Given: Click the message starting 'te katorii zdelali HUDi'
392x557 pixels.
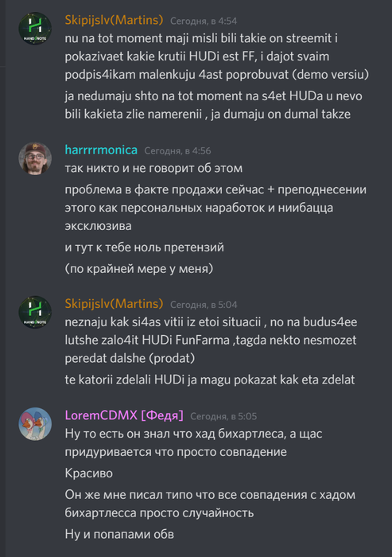Looking at the screenshot, I should (209, 380).
